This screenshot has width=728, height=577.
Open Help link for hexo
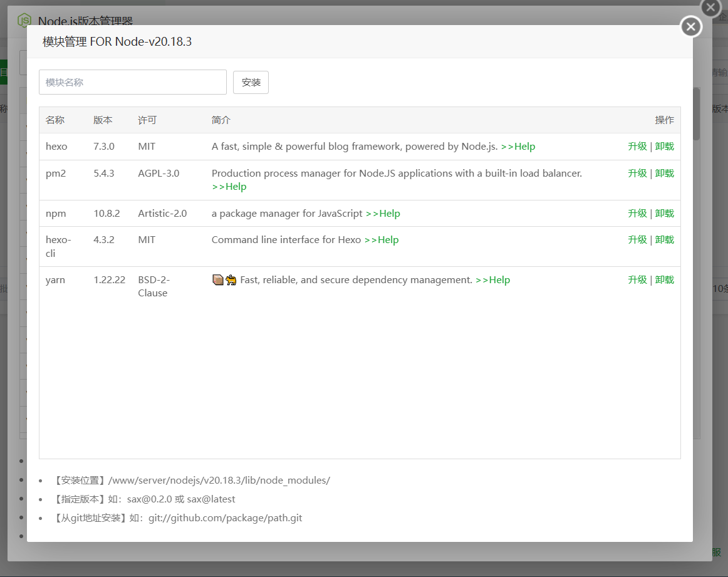click(518, 146)
